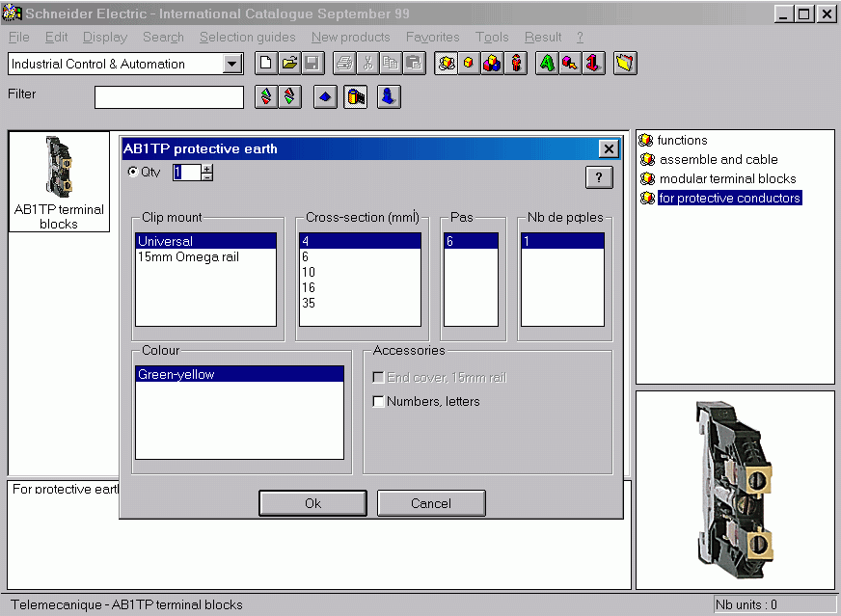
Task: Click the terminal block product photo
Action: coord(735,490)
